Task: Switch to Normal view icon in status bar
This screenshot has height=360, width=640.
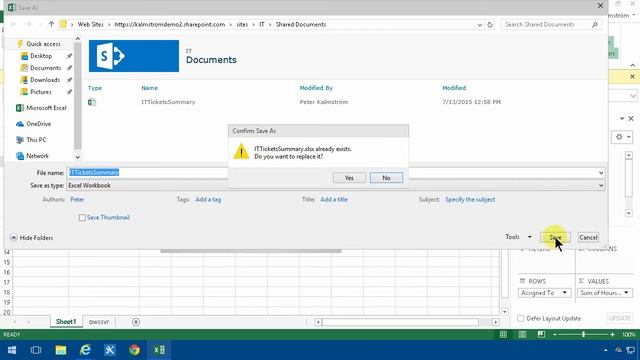Action: pyautogui.click(x=503, y=334)
